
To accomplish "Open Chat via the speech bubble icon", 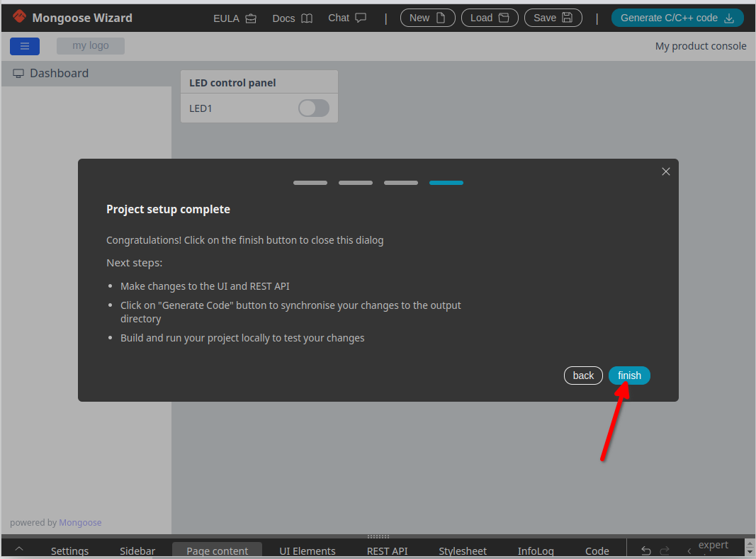I will [361, 18].
